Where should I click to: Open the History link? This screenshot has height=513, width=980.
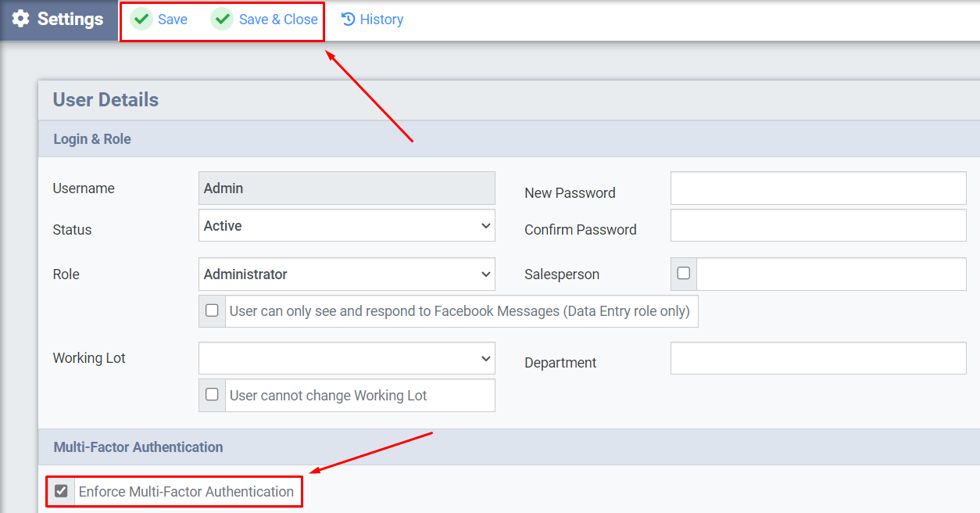pos(381,20)
